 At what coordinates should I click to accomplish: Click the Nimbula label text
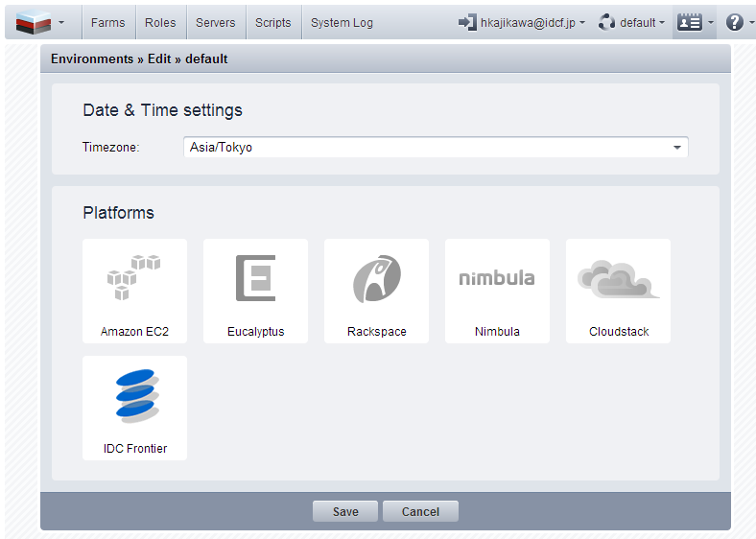[x=497, y=332]
